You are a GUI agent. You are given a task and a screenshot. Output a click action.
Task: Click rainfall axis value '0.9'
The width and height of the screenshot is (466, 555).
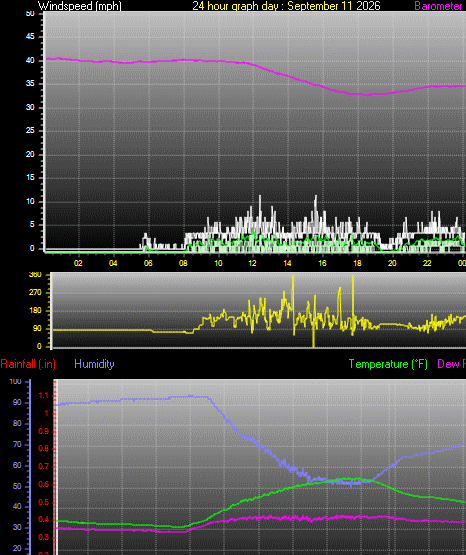click(43, 431)
